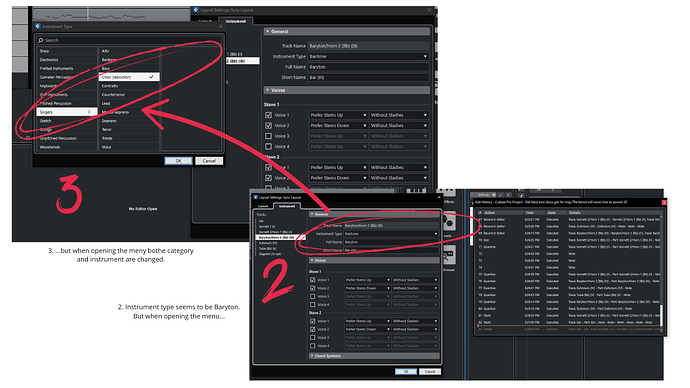Pick Soprano in the Singers list
Screen dimensions: 690x388
pos(129,121)
